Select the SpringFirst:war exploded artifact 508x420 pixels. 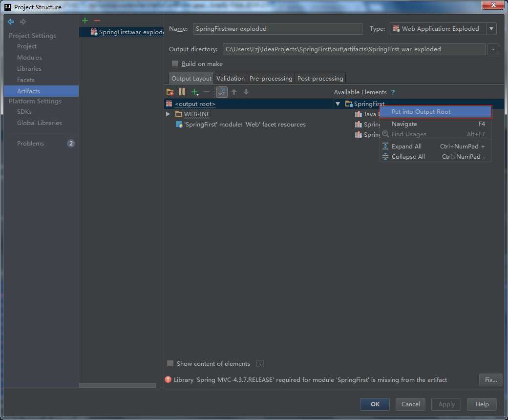pos(122,32)
